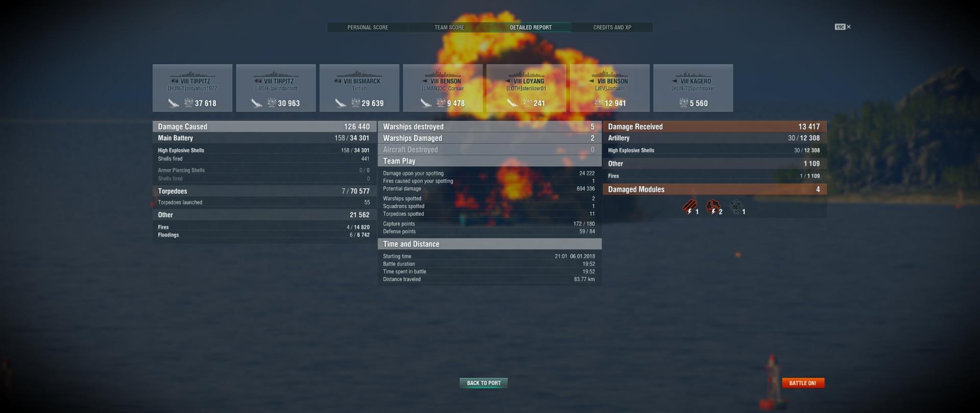Screen dimensions: 980x413
Task: Click the damaged torpedo tubes module icon
Action: [690, 207]
